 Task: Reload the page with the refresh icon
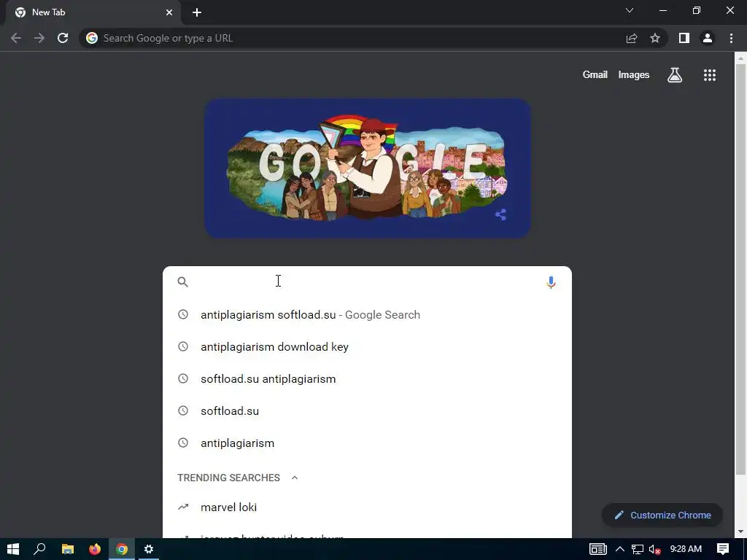(63, 38)
